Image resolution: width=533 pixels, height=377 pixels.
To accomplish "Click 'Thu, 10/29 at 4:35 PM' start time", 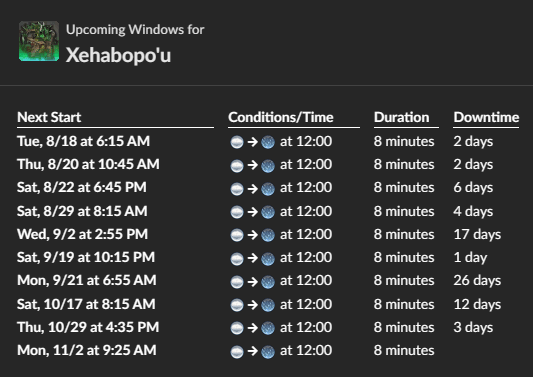I will [x=88, y=327].
